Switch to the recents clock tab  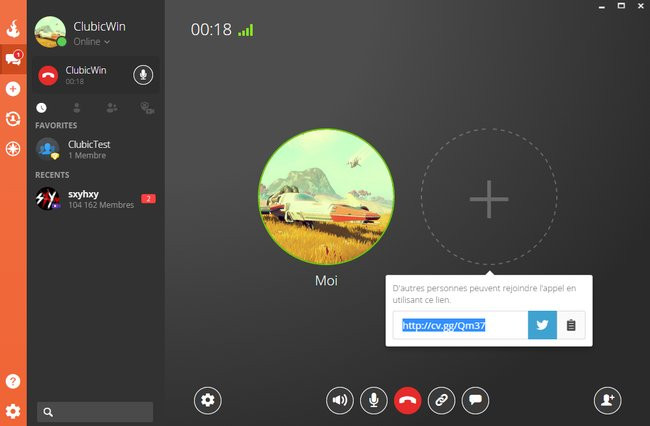(x=42, y=107)
